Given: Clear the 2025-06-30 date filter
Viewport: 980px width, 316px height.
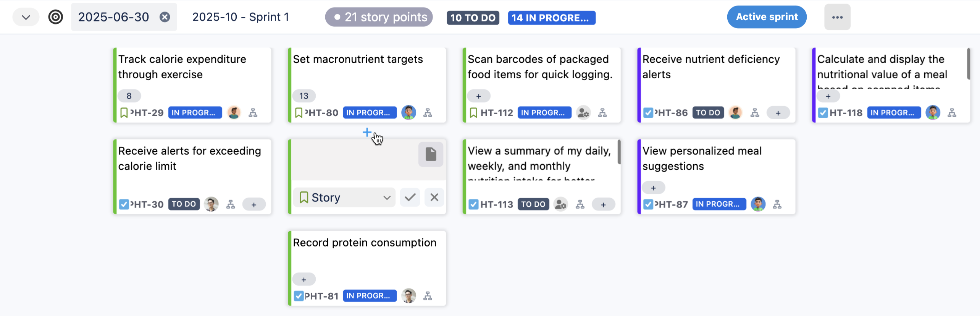Looking at the screenshot, I should click(x=165, y=17).
